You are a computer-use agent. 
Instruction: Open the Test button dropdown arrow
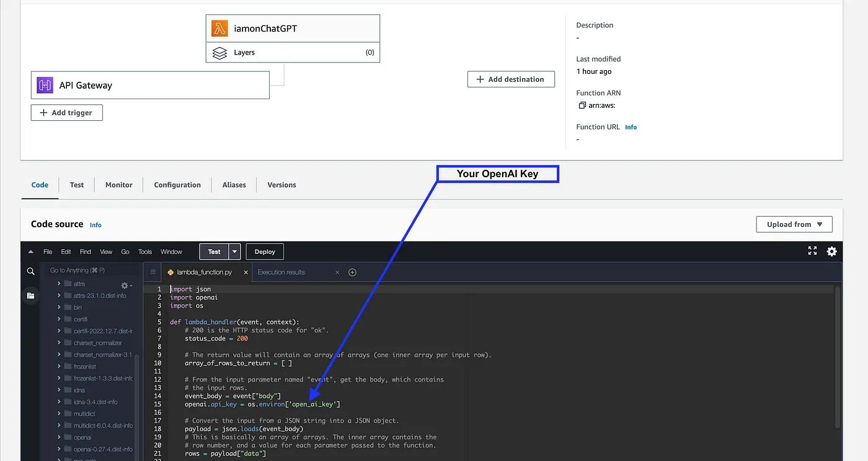(x=234, y=252)
